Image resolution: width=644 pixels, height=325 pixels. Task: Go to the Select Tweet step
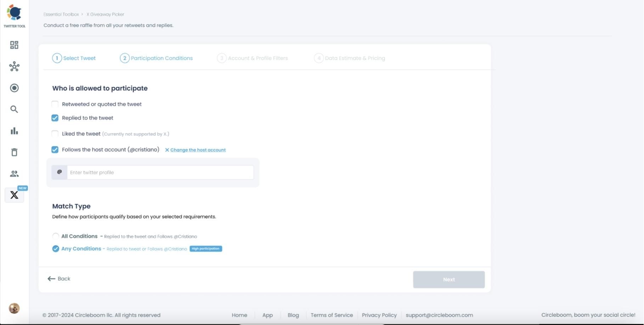point(74,58)
